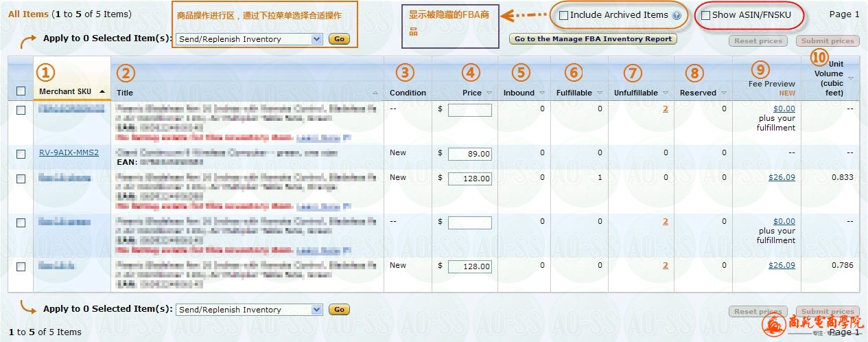Open Go to the Manage FBA Inventory Report
The height and width of the screenshot is (342, 868).
pyautogui.click(x=593, y=39)
